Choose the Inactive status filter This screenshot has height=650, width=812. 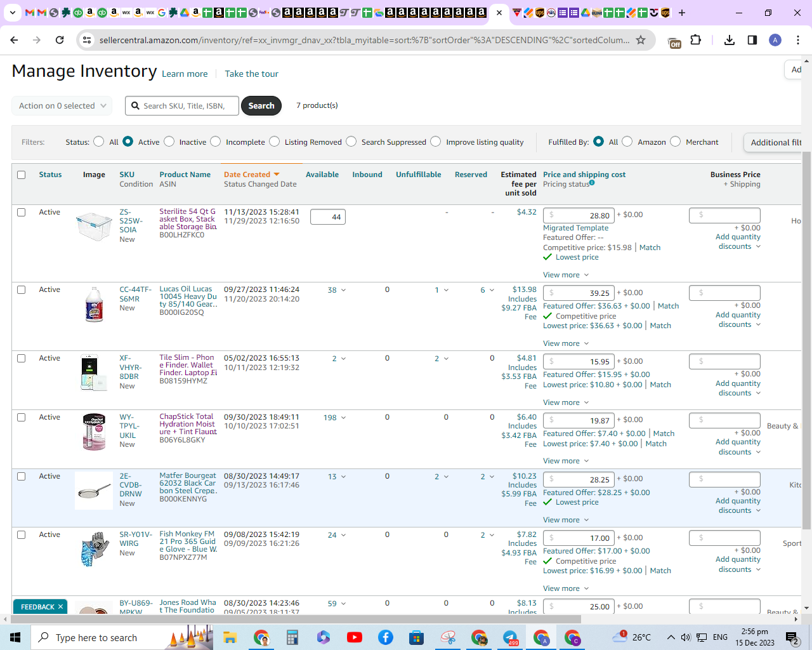[169, 142]
